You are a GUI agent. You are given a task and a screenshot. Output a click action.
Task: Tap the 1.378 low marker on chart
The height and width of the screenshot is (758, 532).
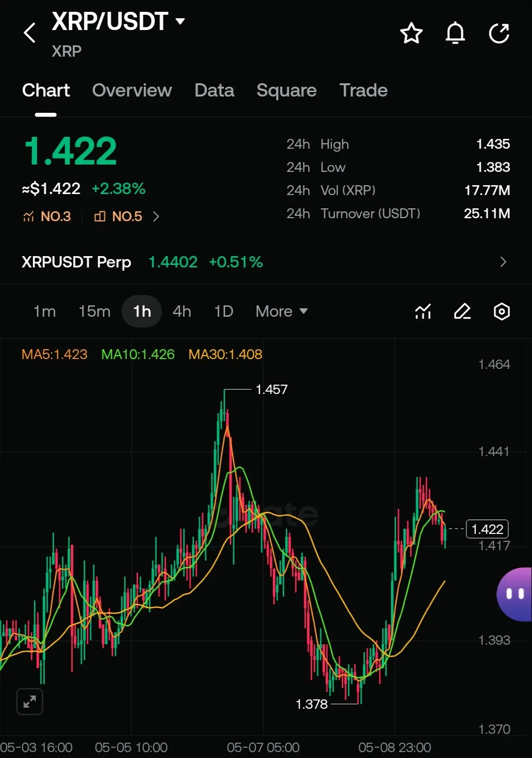(311, 704)
